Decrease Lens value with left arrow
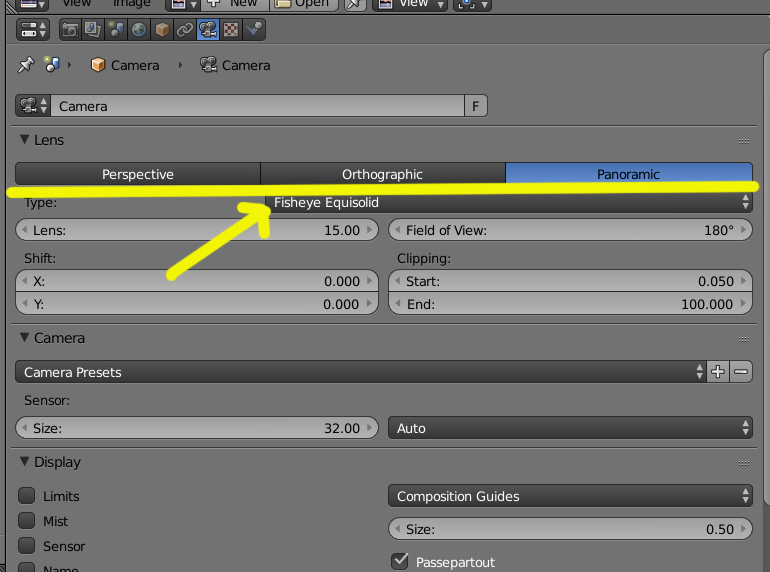Viewport: 770px width, 572px height. [24, 230]
